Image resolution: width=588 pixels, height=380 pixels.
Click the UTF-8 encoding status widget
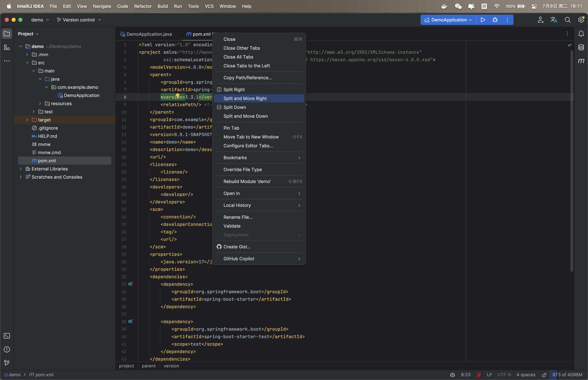click(504, 375)
